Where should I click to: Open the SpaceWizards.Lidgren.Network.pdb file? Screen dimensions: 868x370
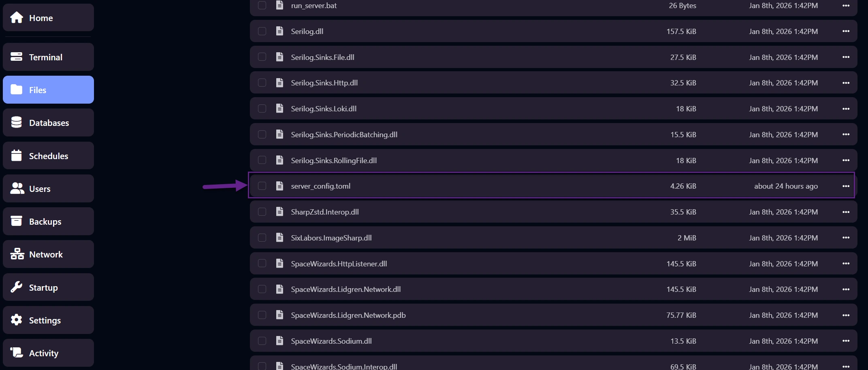(348, 315)
